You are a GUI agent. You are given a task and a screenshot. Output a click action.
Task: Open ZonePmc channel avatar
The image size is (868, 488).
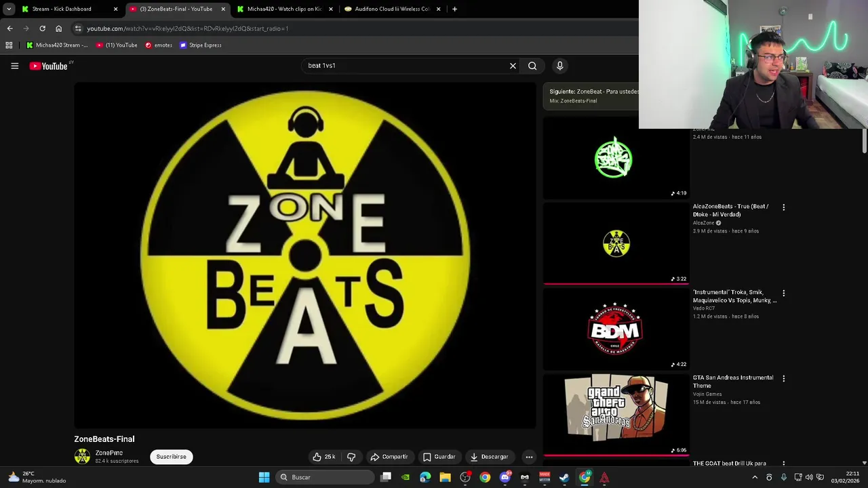82,457
